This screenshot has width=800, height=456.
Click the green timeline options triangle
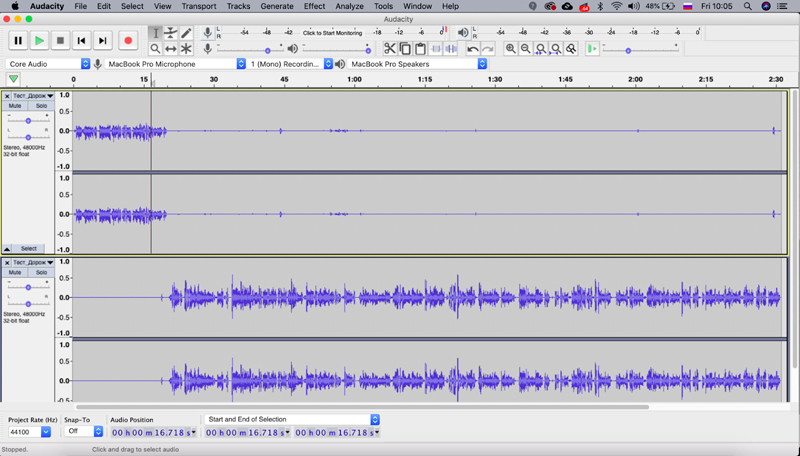(x=14, y=79)
